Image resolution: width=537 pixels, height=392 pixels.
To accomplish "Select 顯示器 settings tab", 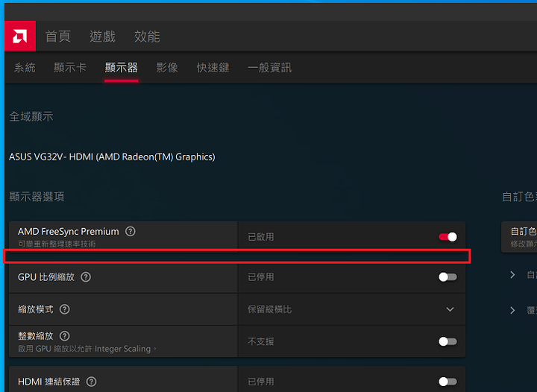I will 122,68.
